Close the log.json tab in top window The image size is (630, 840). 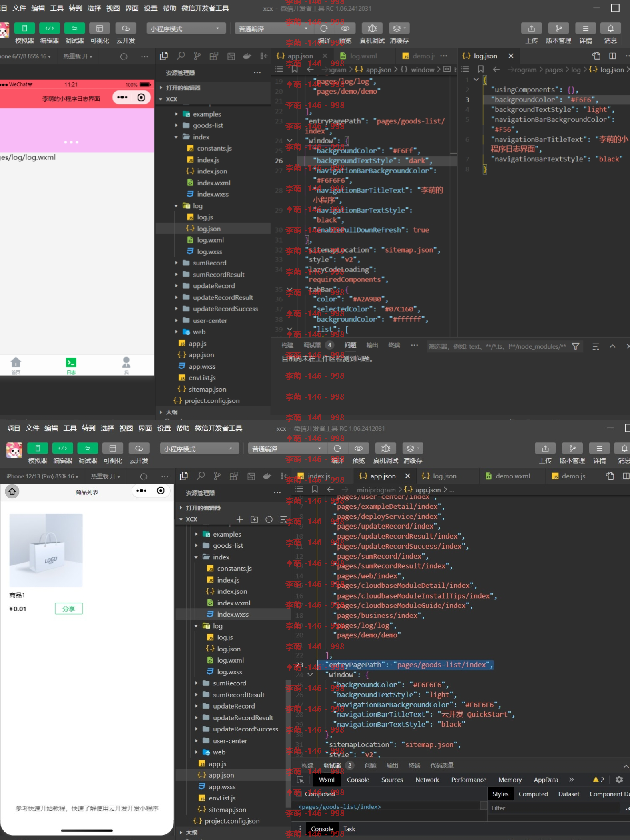[511, 56]
